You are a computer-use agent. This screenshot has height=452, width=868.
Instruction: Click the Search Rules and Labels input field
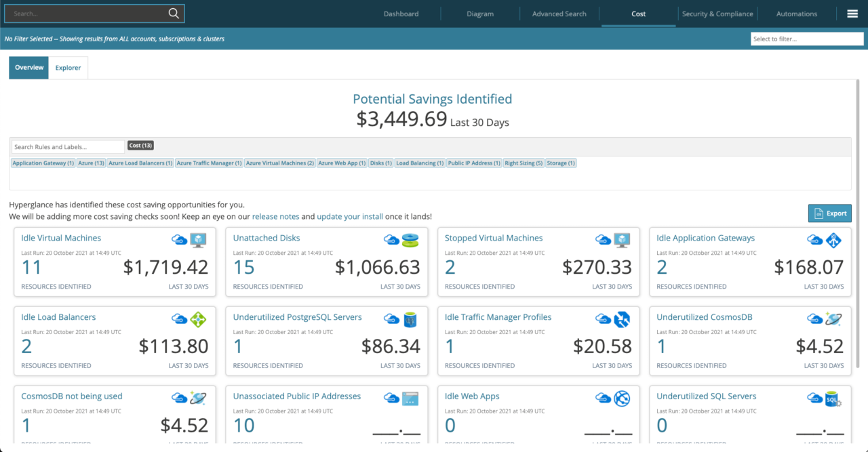pyautogui.click(x=66, y=146)
